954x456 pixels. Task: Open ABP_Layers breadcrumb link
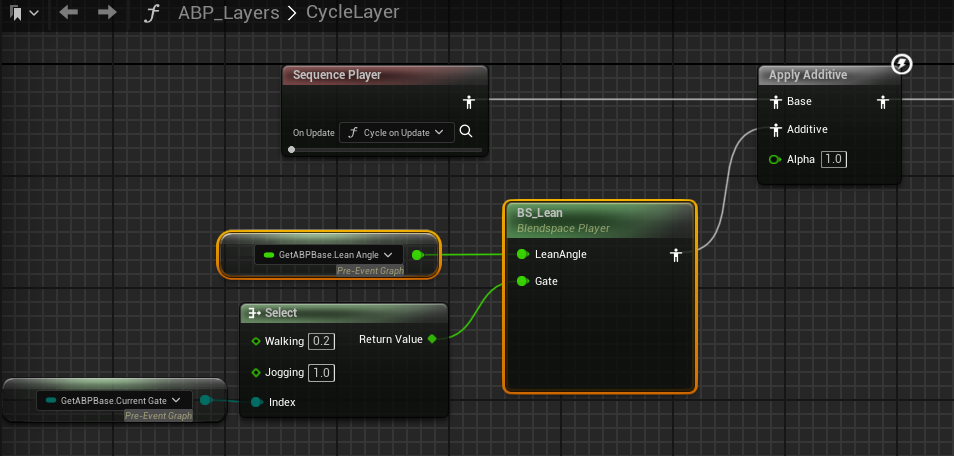(229, 13)
